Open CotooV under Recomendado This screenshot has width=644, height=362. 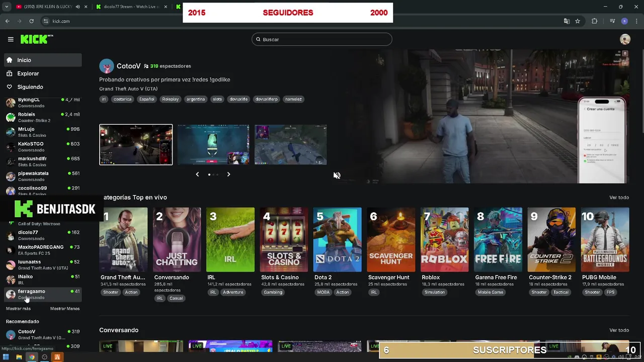pos(43,334)
